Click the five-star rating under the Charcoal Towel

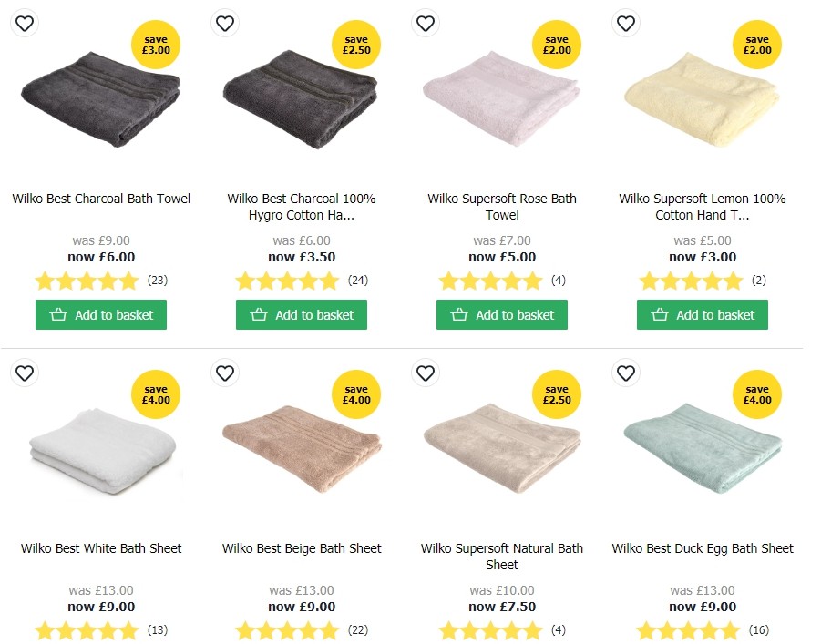87,281
